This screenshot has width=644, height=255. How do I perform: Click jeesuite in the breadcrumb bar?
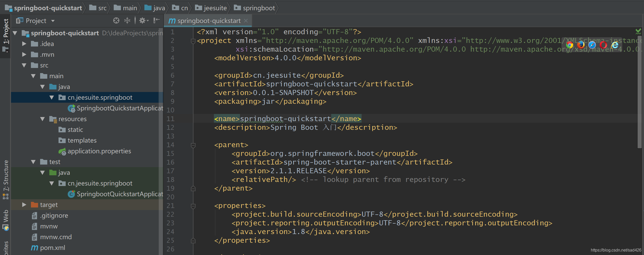pyautogui.click(x=215, y=8)
